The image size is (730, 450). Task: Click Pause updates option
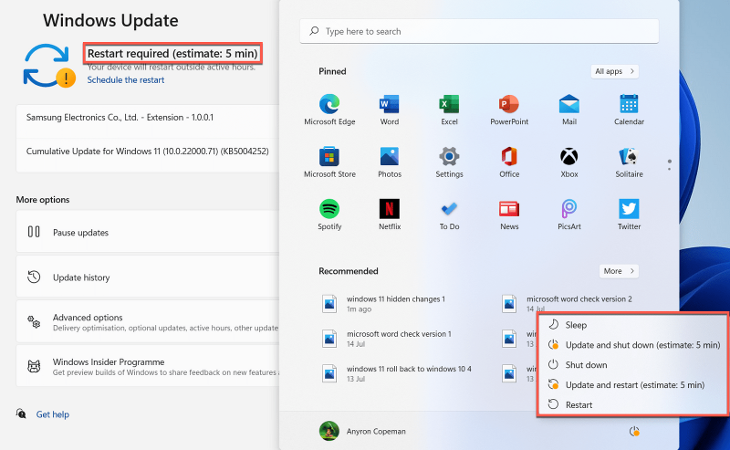pyautogui.click(x=148, y=232)
